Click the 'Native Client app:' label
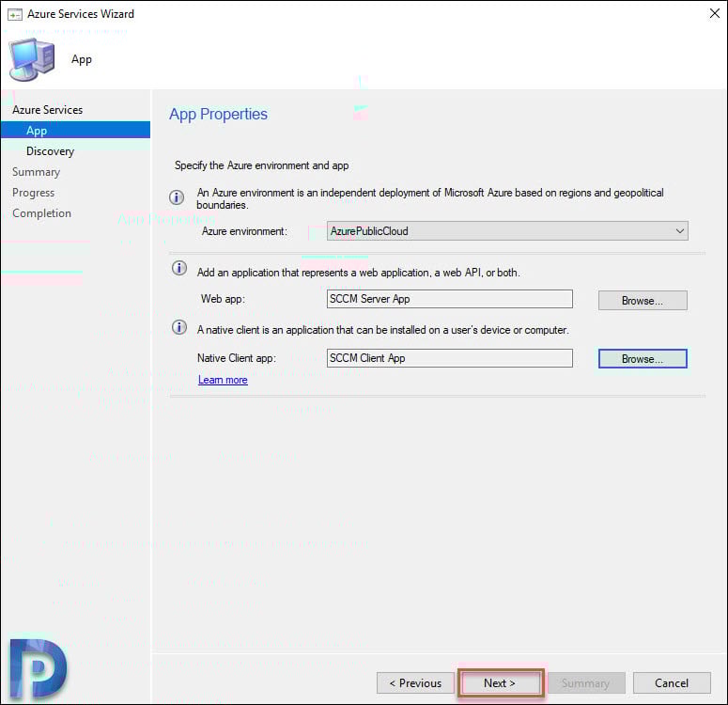Image resolution: width=728 pixels, height=705 pixels. [x=237, y=358]
